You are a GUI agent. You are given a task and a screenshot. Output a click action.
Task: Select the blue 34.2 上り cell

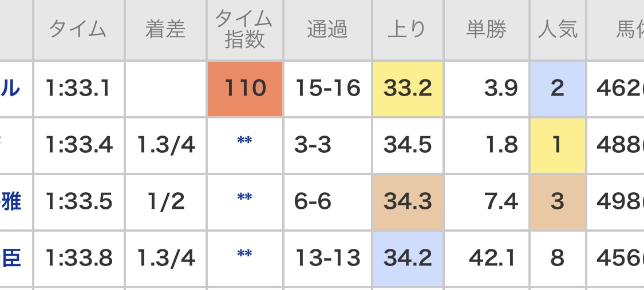[x=407, y=259]
